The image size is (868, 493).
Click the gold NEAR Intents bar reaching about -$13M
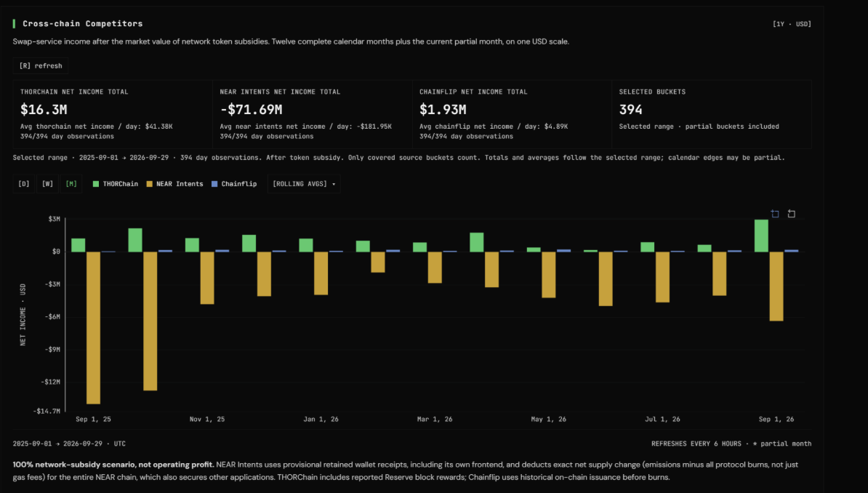(150, 321)
